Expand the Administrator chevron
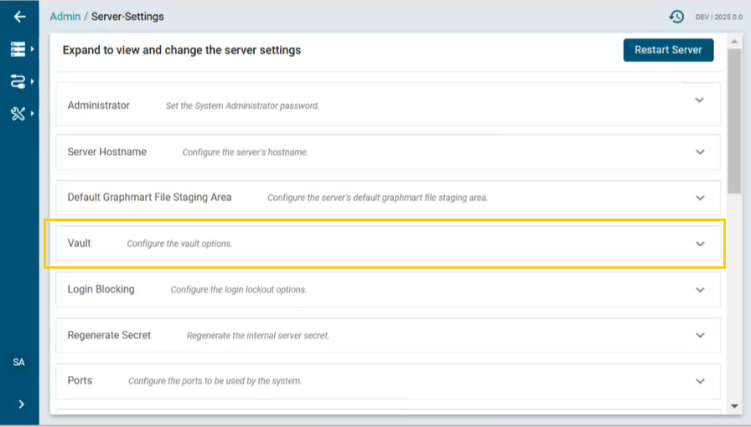This screenshot has width=751, height=427. (699, 100)
